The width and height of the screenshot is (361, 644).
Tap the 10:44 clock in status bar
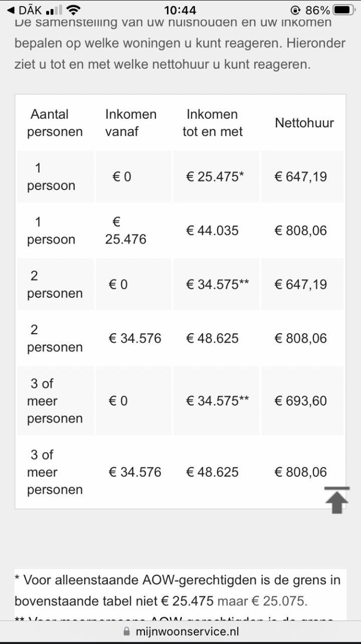(180, 10)
